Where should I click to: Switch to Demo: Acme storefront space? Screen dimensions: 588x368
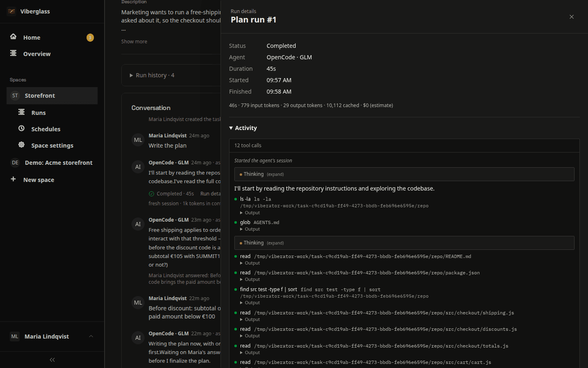click(x=52, y=163)
